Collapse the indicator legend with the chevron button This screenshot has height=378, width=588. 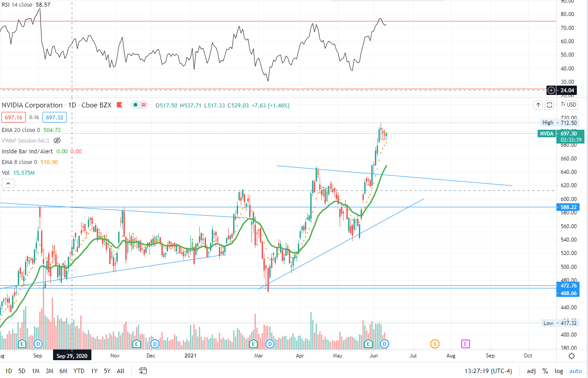[8, 183]
